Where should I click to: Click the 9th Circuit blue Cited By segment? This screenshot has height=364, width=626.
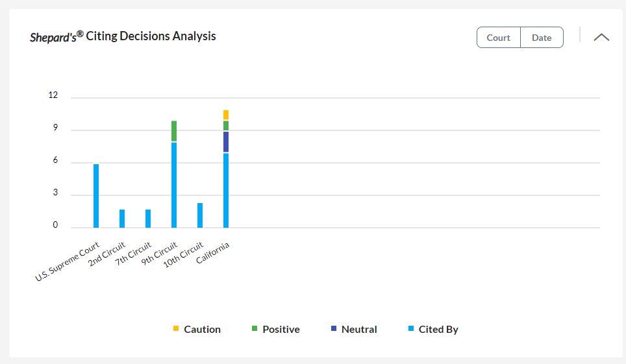click(174, 185)
